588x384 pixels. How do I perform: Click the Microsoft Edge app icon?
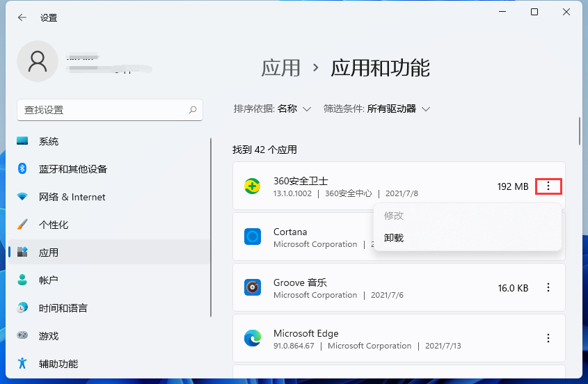[x=253, y=338]
